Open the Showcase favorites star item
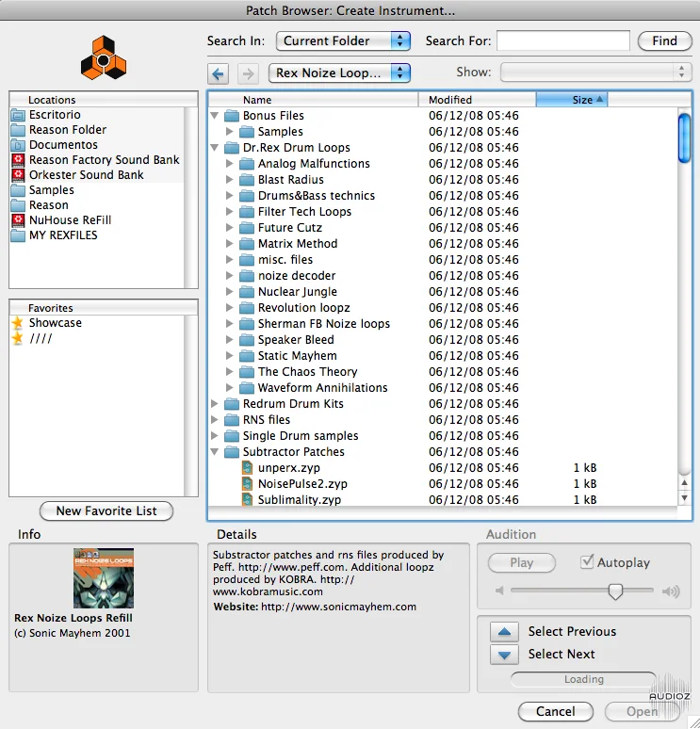This screenshot has width=700, height=729. click(18, 323)
